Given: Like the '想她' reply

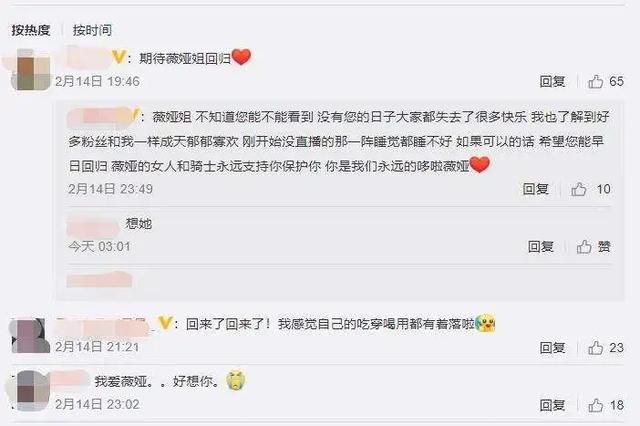Looking at the screenshot, I should point(584,247).
